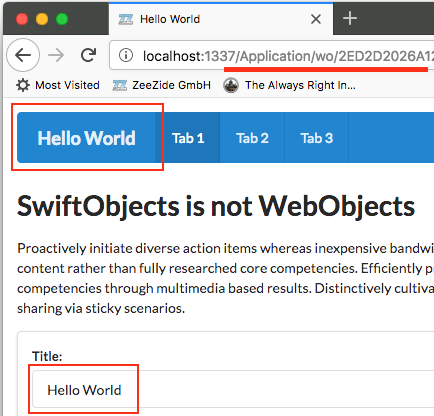Image resolution: width=434 pixels, height=416 pixels.
Task: Focus the Title input field
Action: (233, 389)
